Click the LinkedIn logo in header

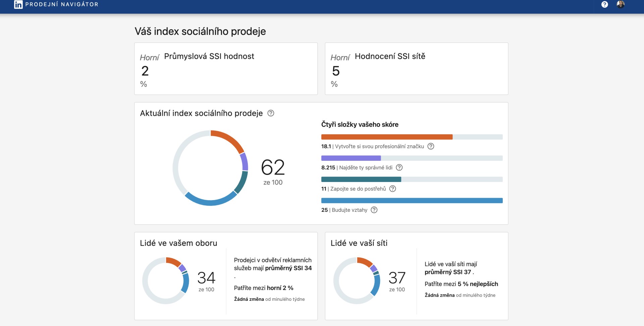[18, 4]
